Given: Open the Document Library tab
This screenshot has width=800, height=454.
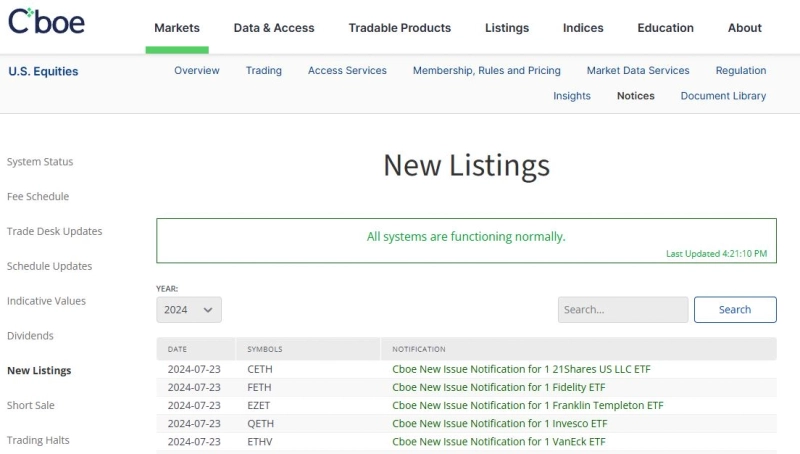Looking at the screenshot, I should tap(723, 96).
